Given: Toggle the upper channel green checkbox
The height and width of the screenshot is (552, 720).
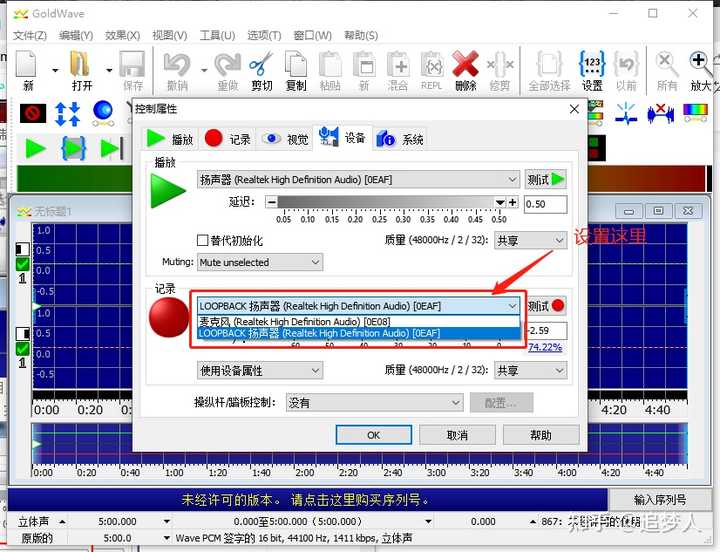Looking at the screenshot, I should [22, 265].
